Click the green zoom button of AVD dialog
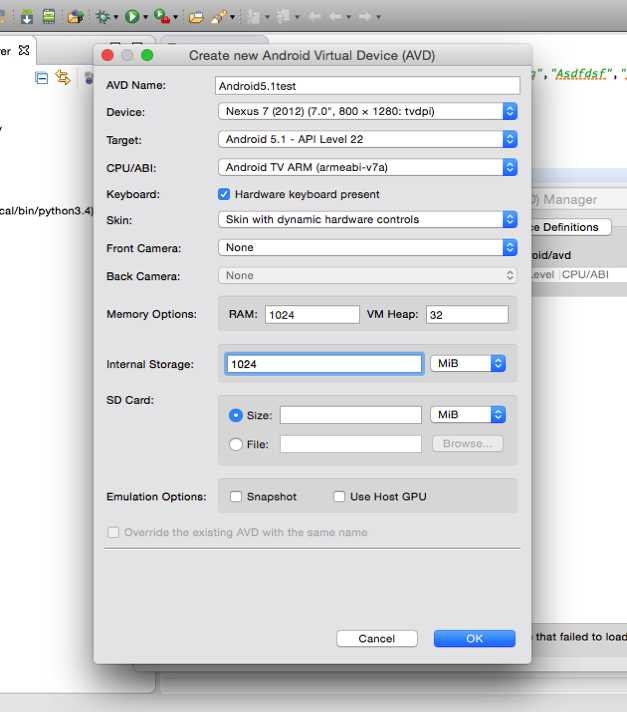 (x=147, y=55)
